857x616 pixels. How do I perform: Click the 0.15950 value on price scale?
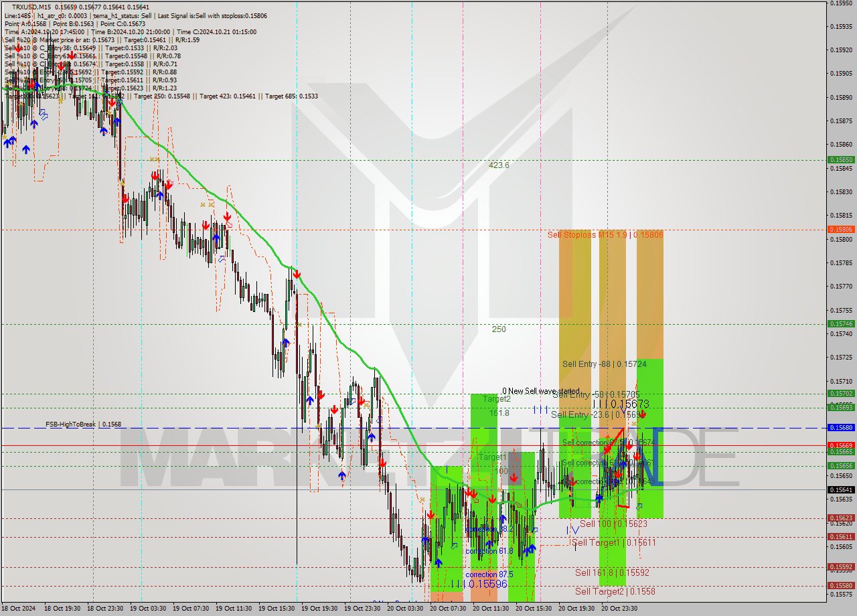point(841,3)
